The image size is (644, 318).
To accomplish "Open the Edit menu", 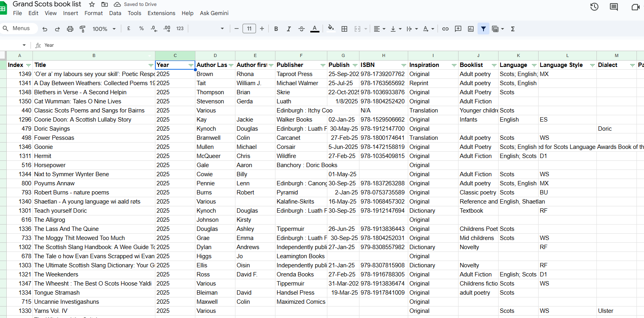I will click(x=33, y=13).
